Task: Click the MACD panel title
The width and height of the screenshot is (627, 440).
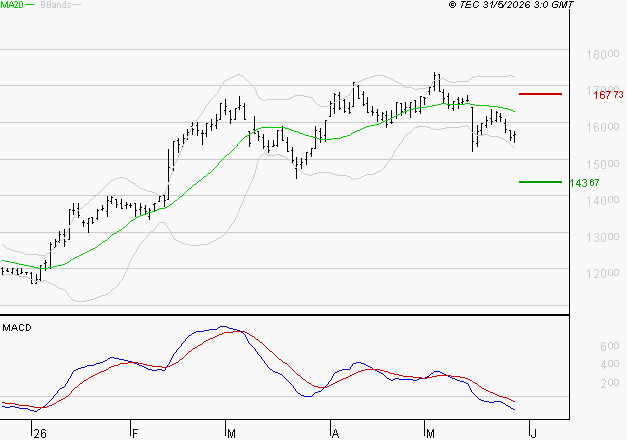Action: pyautogui.click(x=17, y=328)
